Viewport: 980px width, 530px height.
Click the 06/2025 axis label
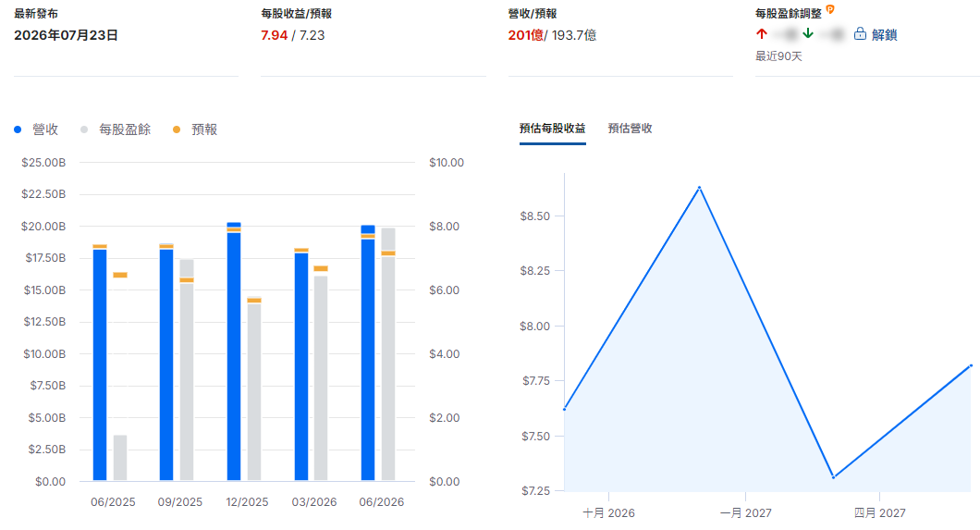[113, 502]
